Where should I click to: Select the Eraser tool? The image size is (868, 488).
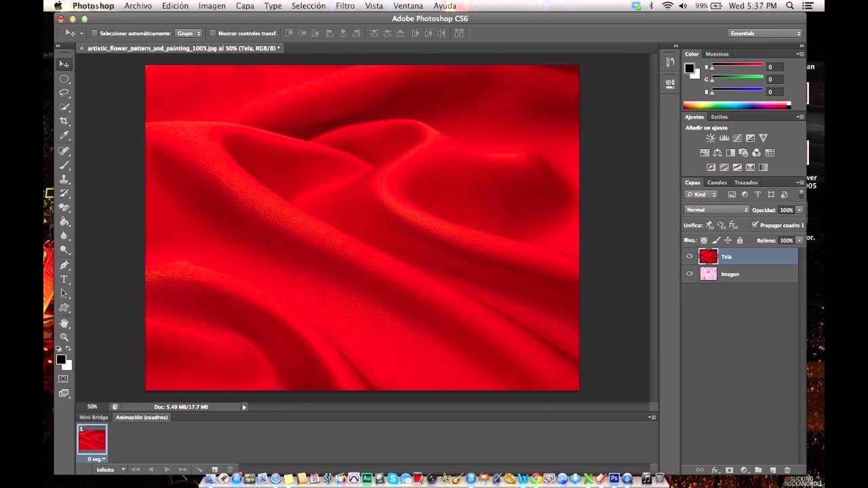point(64,207)
